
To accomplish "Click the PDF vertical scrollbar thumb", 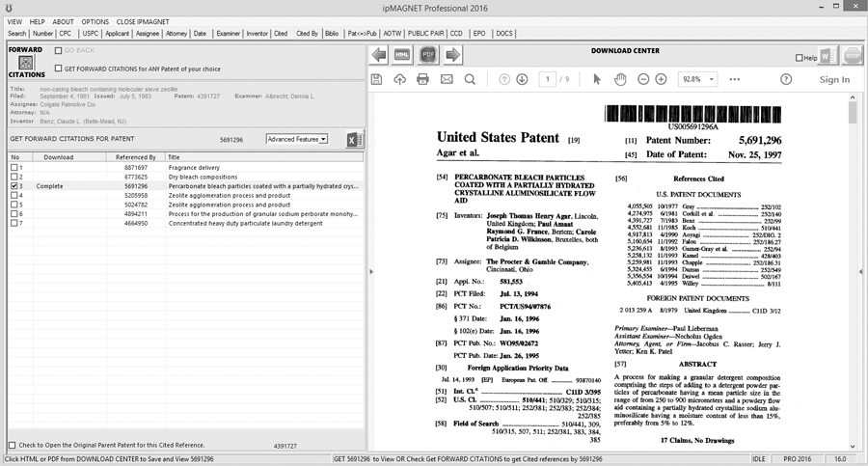I will click(x=853, y=114).
